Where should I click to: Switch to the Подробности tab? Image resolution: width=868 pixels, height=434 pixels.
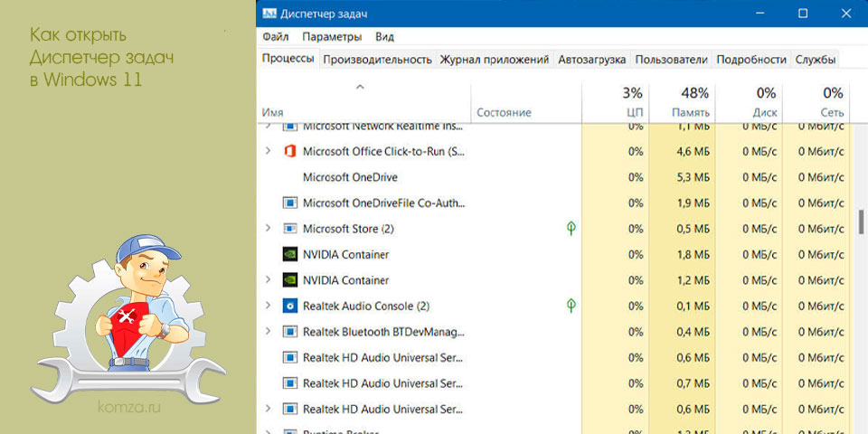click(x=751, y=60)
